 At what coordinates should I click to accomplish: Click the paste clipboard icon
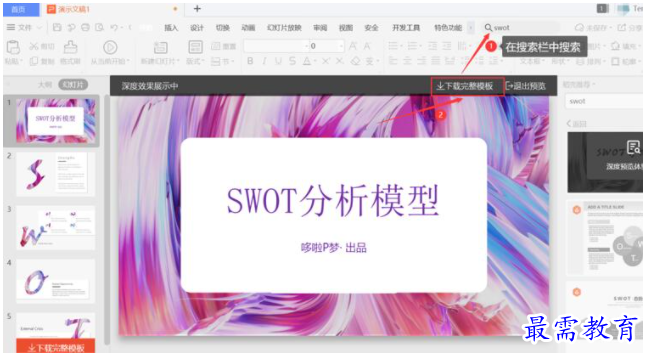click(13, 48)
